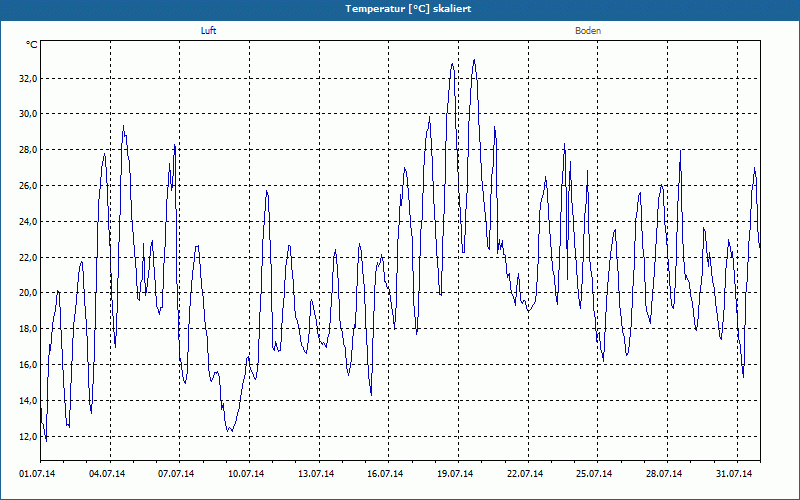Click the 04.07.14 date label
Image resolution: width=800 pixels, height=500 pixels.
pyautogui.click(x=107, y=474)
